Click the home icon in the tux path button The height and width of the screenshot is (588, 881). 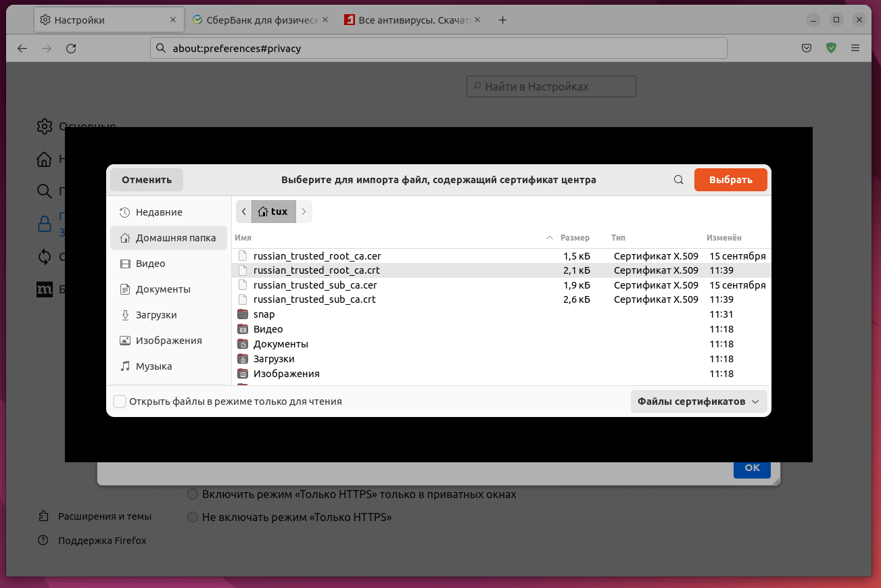click(262, 212)
